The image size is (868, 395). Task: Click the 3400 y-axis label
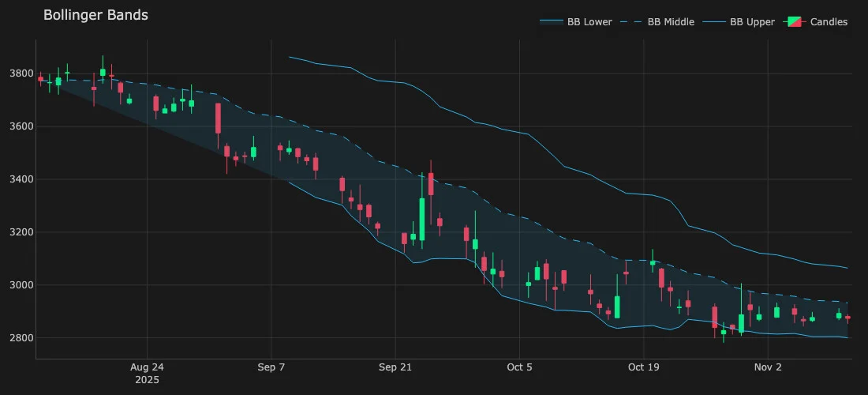22,179
